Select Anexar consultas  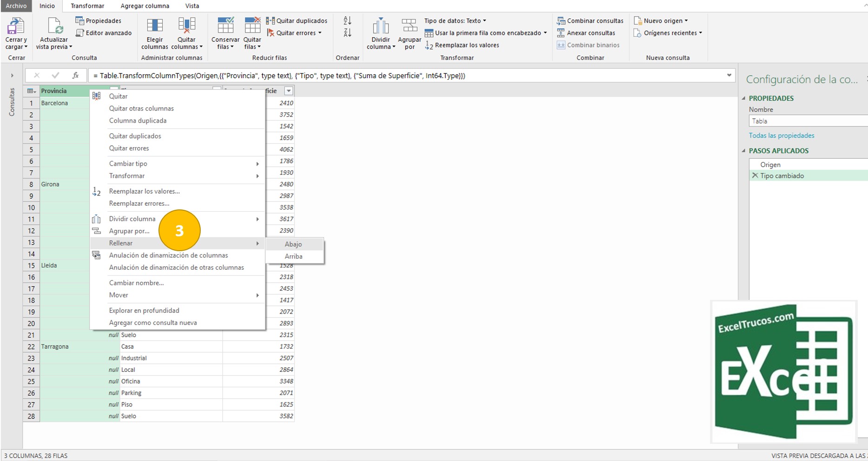[587, 32]
